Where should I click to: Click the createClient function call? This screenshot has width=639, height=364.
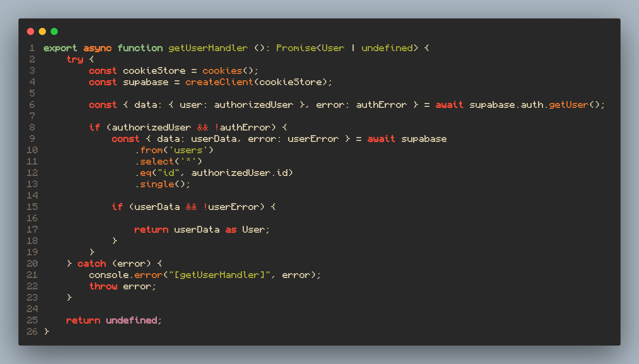click(x=219, y=82)
